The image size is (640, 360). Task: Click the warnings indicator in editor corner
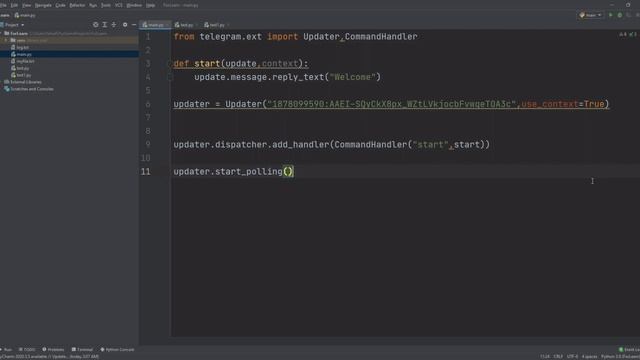(628, 35)
